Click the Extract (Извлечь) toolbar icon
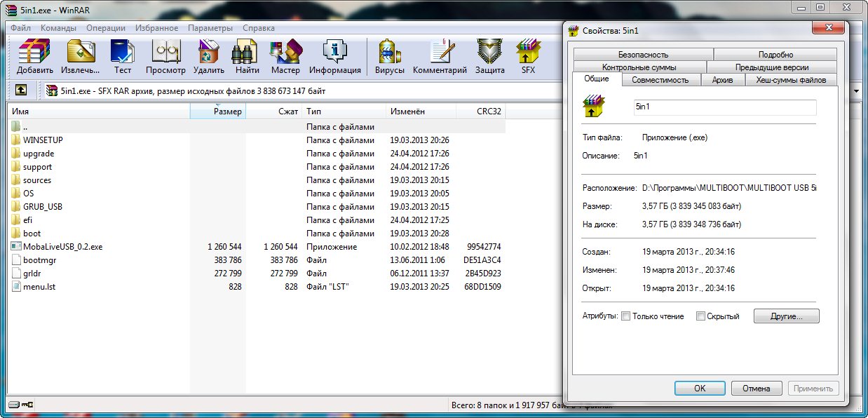The height and width of the screenshot is (418, 868). 80,56
